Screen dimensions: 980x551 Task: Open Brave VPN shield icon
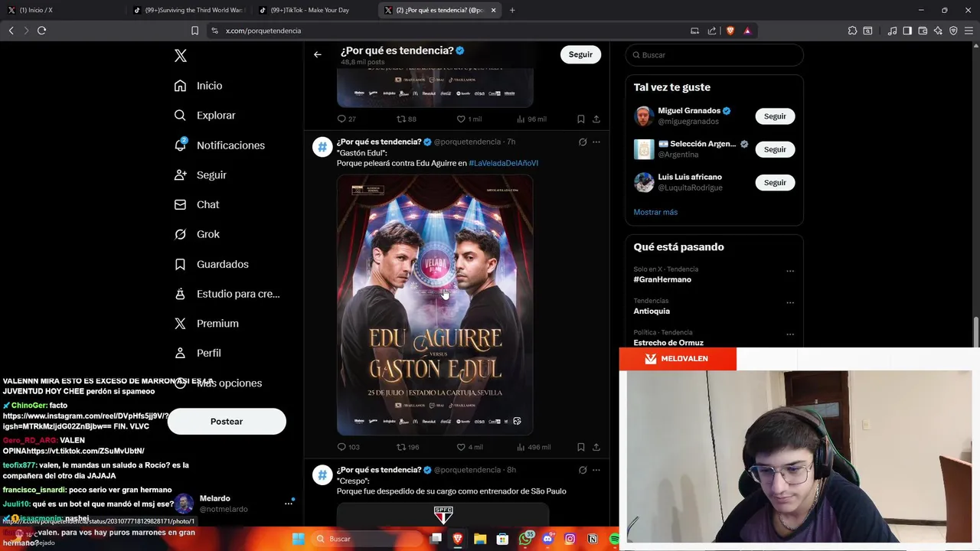point(953,31)
